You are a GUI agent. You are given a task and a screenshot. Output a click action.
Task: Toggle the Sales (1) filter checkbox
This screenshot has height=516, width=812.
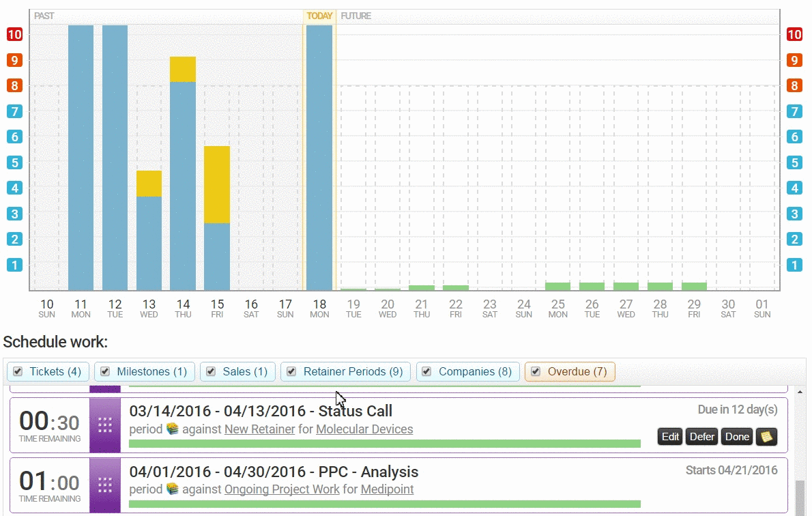211,371
